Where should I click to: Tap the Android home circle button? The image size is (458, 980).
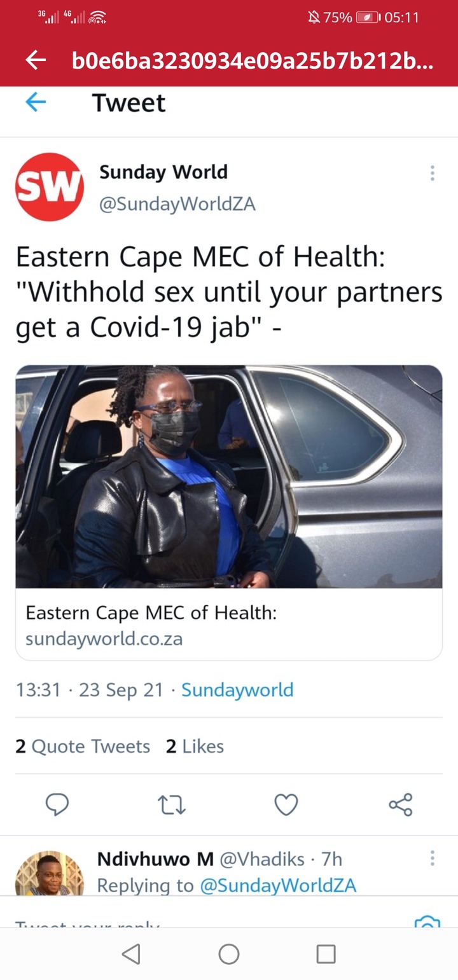tap(229, 953)
